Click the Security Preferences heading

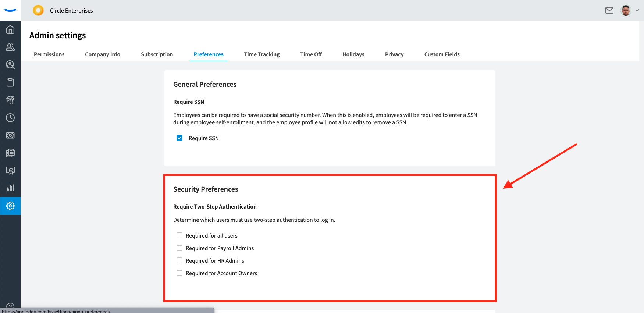[x=206, y=189]
